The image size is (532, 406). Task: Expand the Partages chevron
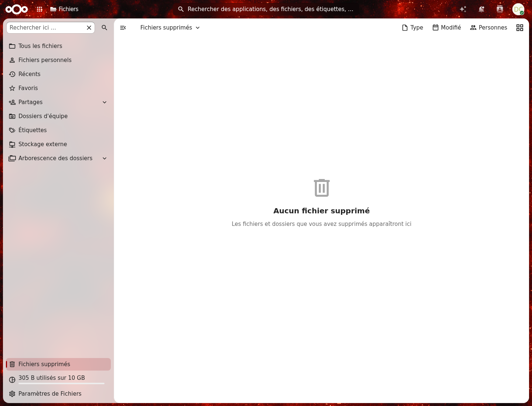tap(105, 102)
